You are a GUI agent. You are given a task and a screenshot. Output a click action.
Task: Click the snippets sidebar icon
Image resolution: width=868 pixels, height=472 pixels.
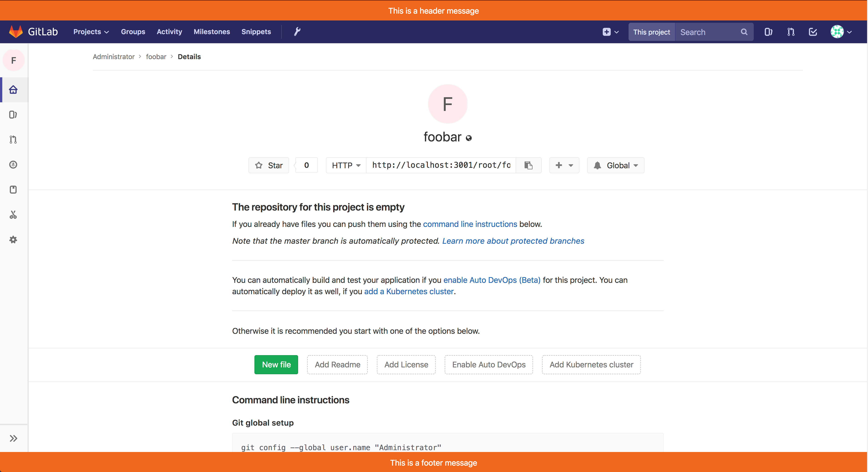tap(14, 214)
